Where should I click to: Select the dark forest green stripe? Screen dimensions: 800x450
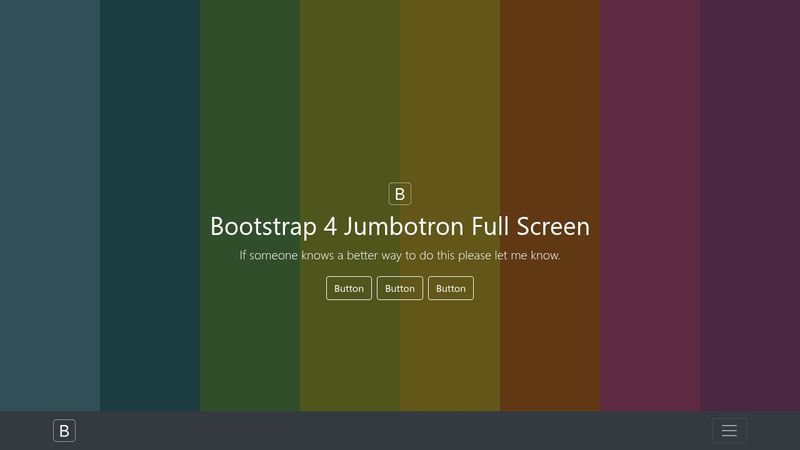(250, 120)
